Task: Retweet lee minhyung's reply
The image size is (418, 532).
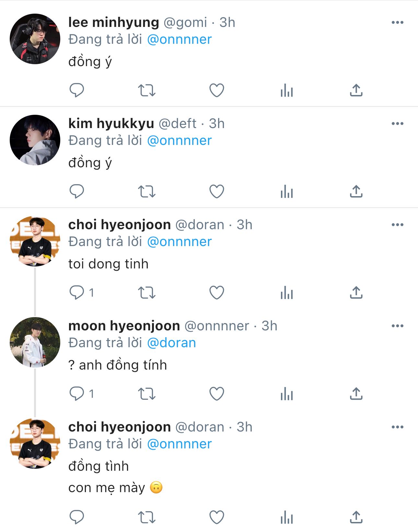Action: [x=147, y=90]
